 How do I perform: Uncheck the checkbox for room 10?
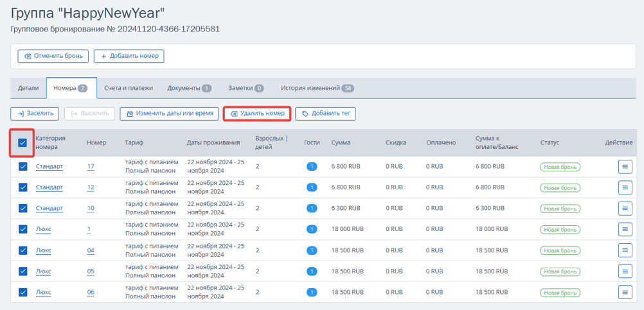[22, 209]
